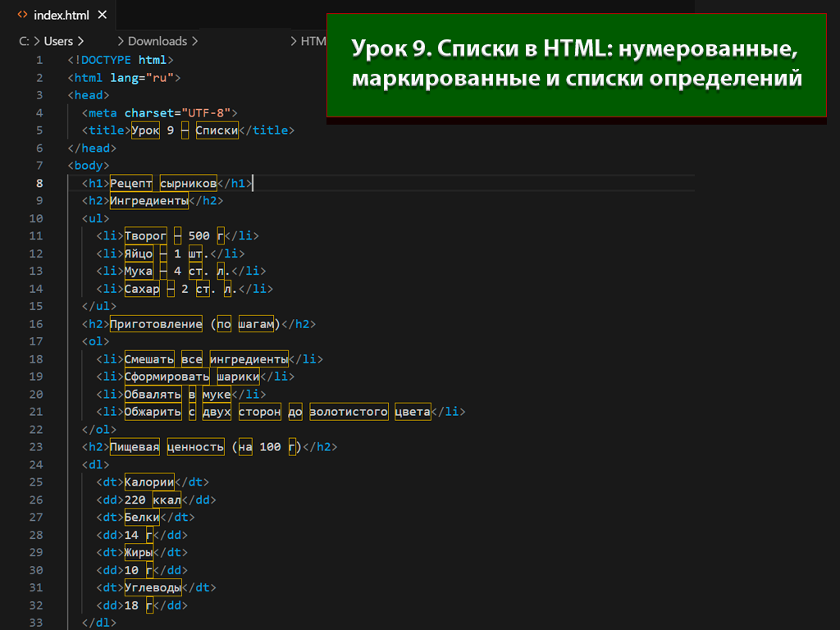This screenshot has height=630, width=840.
Task: Click line number 17 beside the ol tag
Action: [36, 341]
